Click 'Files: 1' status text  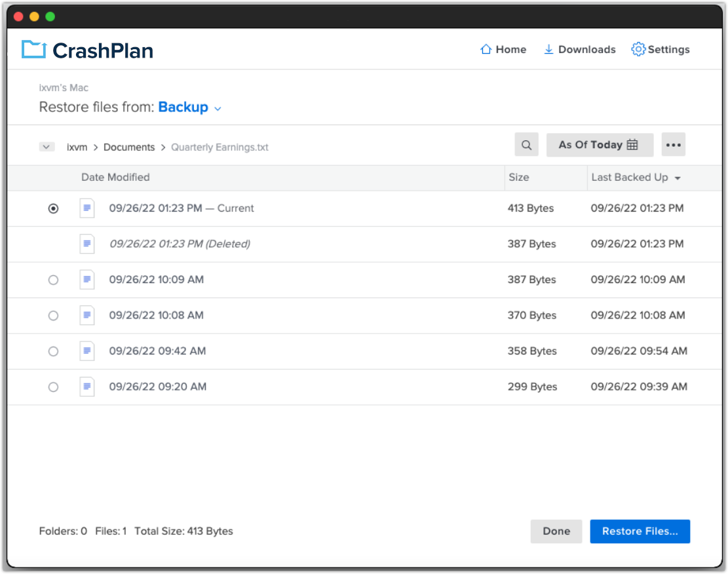(x=111, y=531)
